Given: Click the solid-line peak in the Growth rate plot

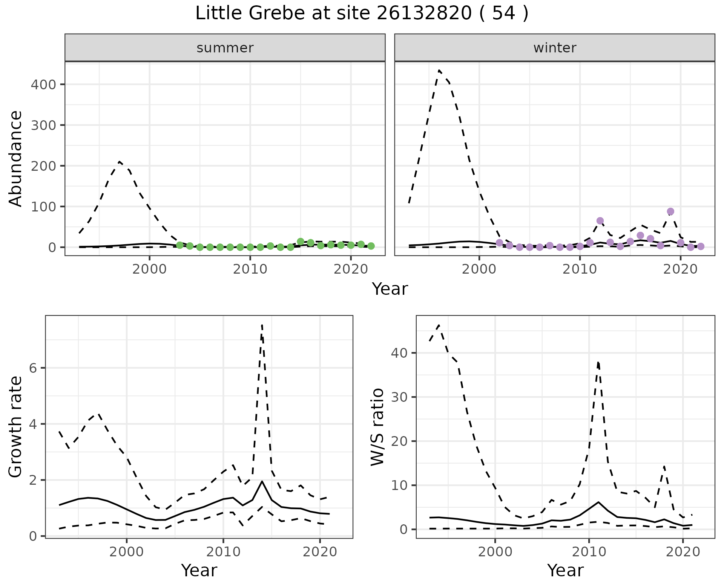Looking at the screenshot, I should (x=262, y=481).
